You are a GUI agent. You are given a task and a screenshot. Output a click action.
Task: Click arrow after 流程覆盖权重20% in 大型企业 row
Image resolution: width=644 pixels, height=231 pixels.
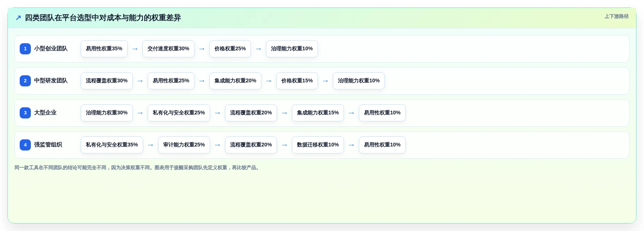point(284,113)
